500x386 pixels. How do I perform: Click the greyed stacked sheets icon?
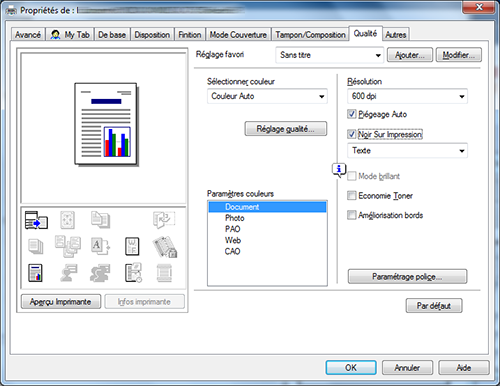tap(36, 247)
